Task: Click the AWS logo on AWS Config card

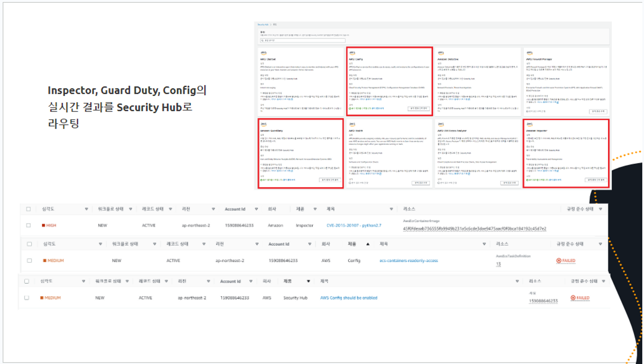Action: [352, 53]
